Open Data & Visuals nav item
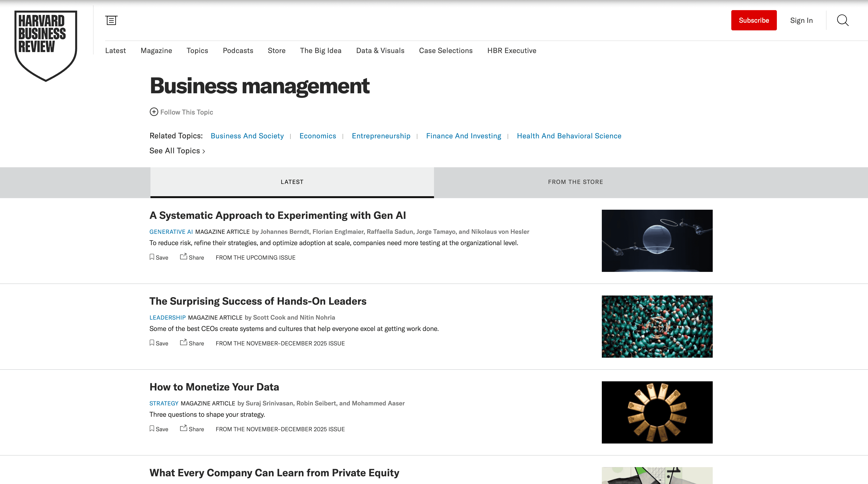The image size is (868, 484). 380,51
